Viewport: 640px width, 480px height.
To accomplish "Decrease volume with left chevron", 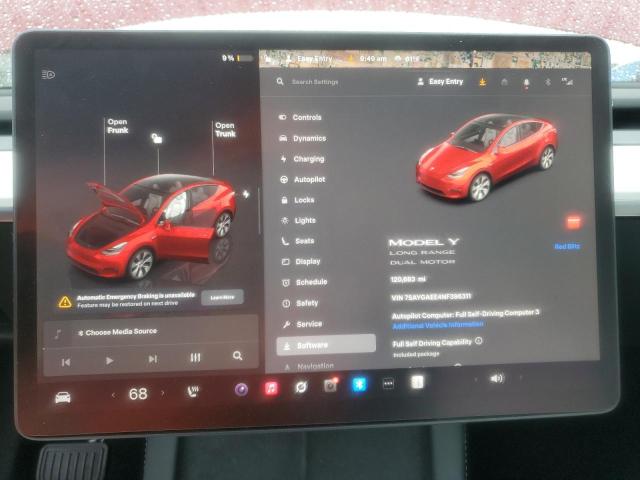I will pyautogui.click(x=475, y=380).
